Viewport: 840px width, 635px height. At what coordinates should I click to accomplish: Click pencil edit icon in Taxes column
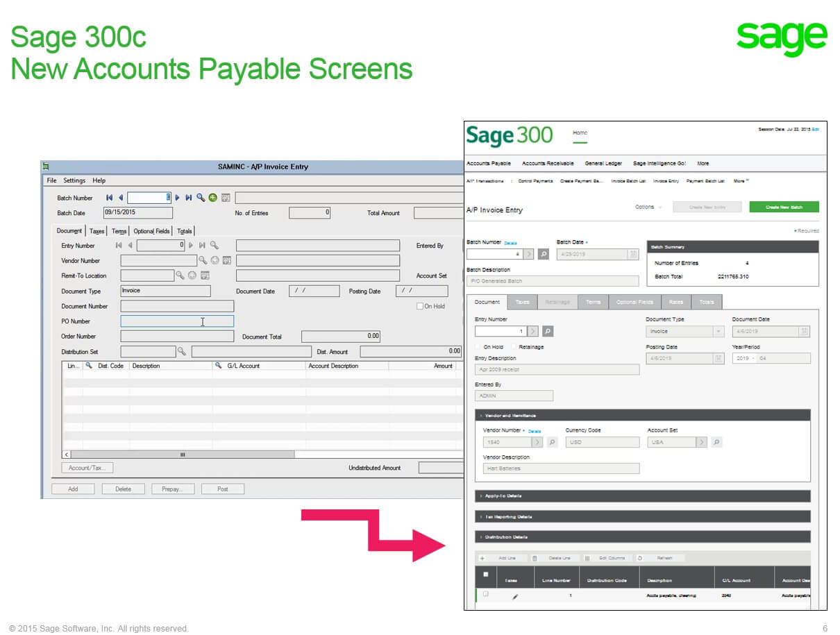point(515,596)
